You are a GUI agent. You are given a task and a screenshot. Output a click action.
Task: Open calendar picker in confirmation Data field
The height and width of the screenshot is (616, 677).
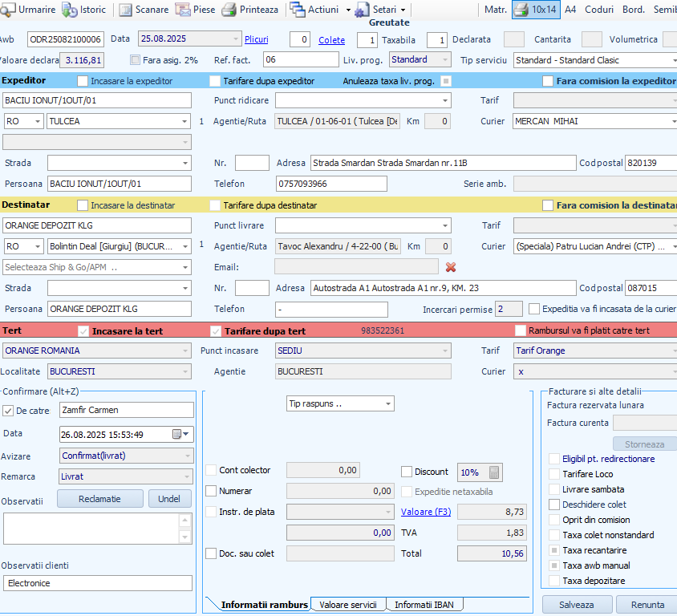point(177,434)
